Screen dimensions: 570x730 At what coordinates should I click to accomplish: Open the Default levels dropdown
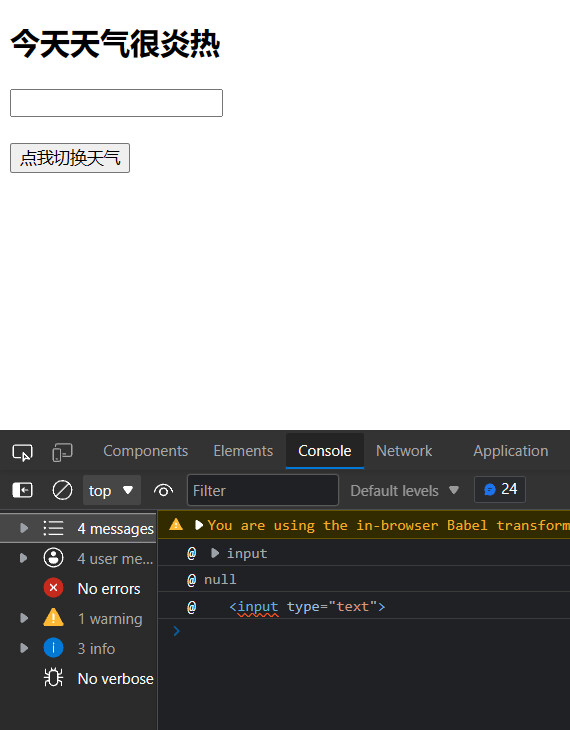coord(405,490)
